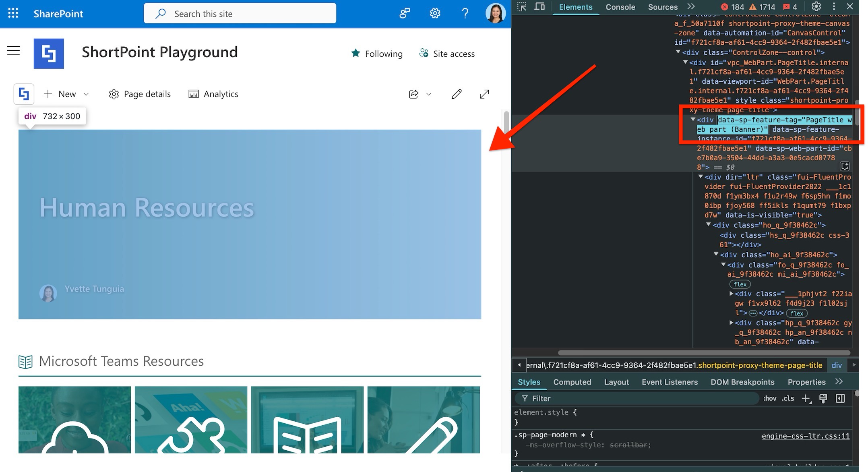Click the pencil Edit page icon
This screenshot has height=472, width=868.
456,94
